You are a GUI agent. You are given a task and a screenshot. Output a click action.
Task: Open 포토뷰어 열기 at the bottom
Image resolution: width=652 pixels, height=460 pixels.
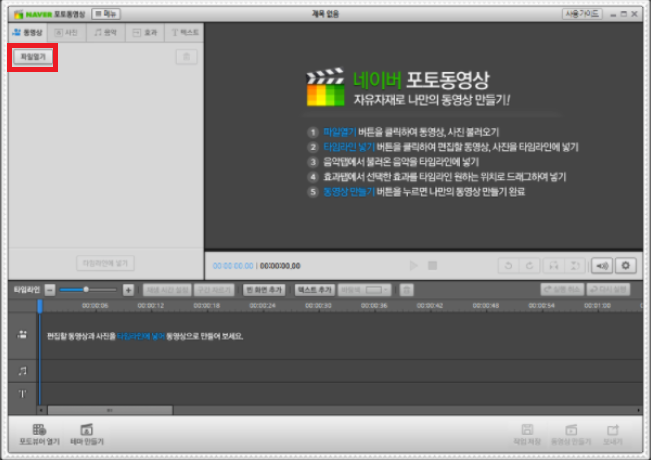[x=40, y=435]
